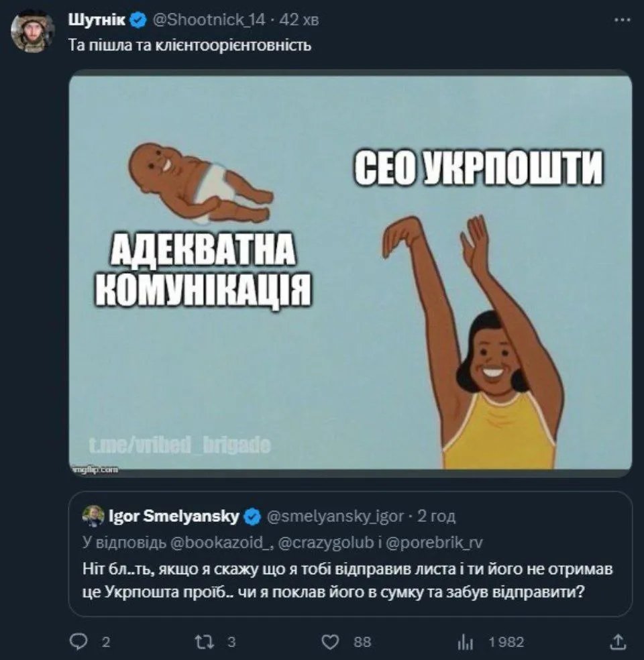
Task: Open reply to Шутнік's post
Action: 79,642
